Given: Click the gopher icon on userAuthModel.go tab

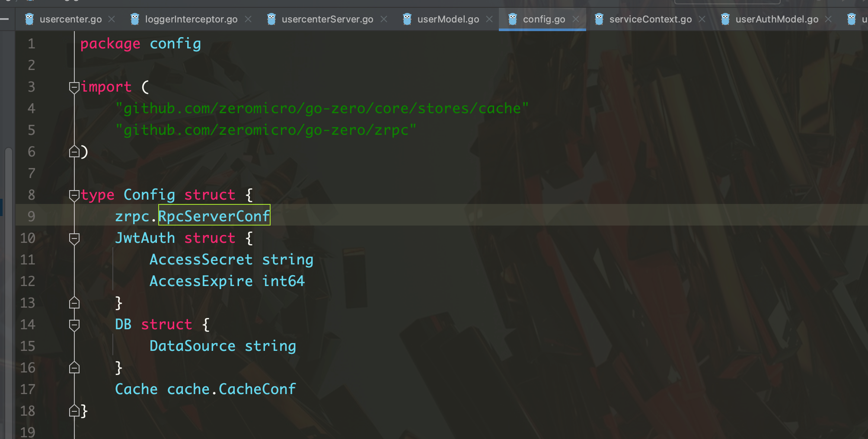Looking at the screenshot, I should [x=725, y=19].
